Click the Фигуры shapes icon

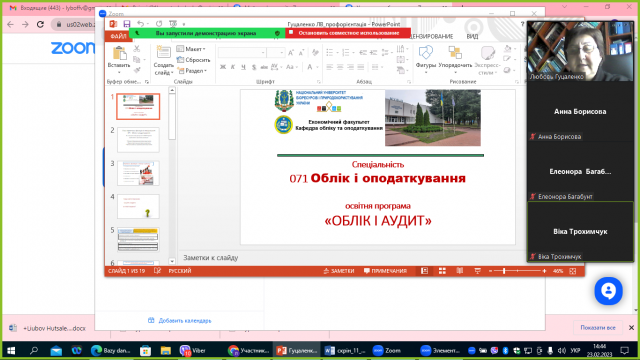click(426, 53)
